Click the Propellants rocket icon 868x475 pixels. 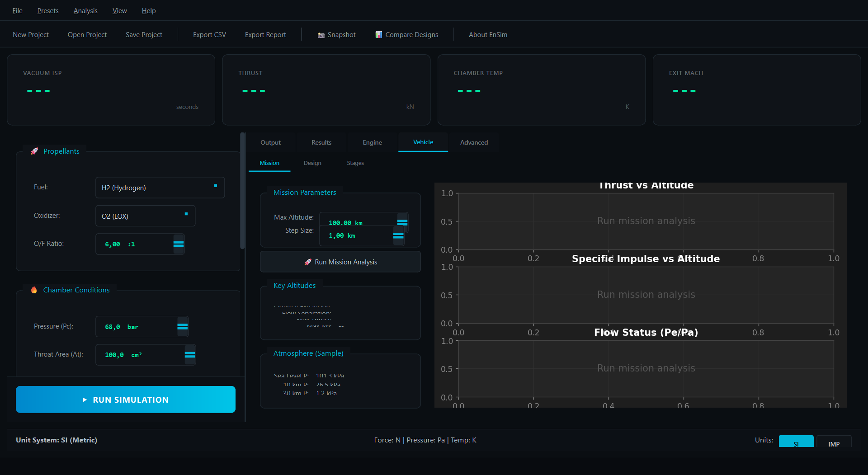pyautogui.click(x=34, y=151)
